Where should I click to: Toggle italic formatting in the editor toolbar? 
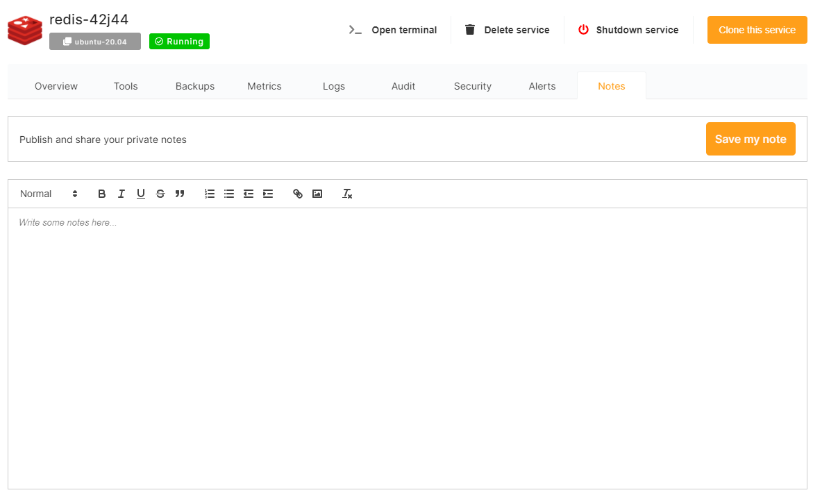[121, 194]
